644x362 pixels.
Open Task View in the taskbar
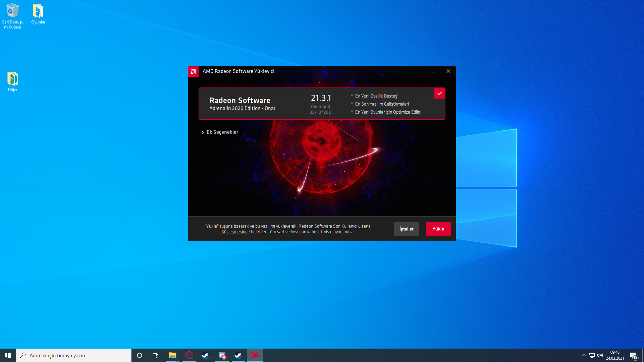pyautogui.click(x=156, y=355)
